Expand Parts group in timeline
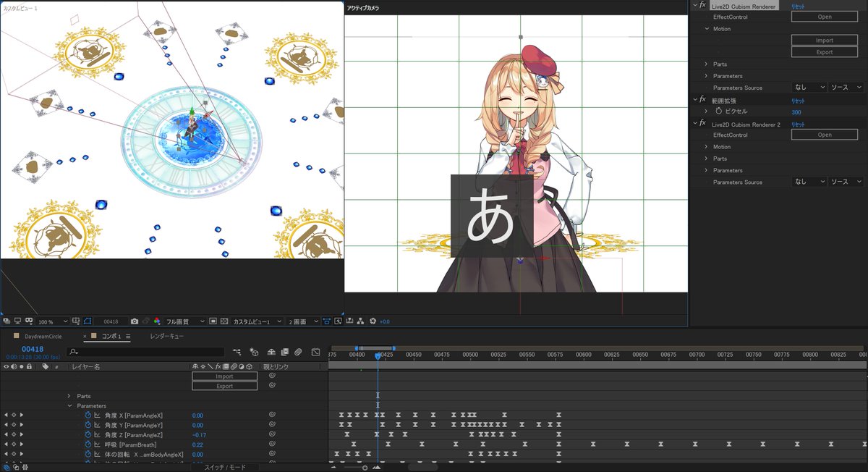This screenshot has width=868, height=472. point(69,396)
